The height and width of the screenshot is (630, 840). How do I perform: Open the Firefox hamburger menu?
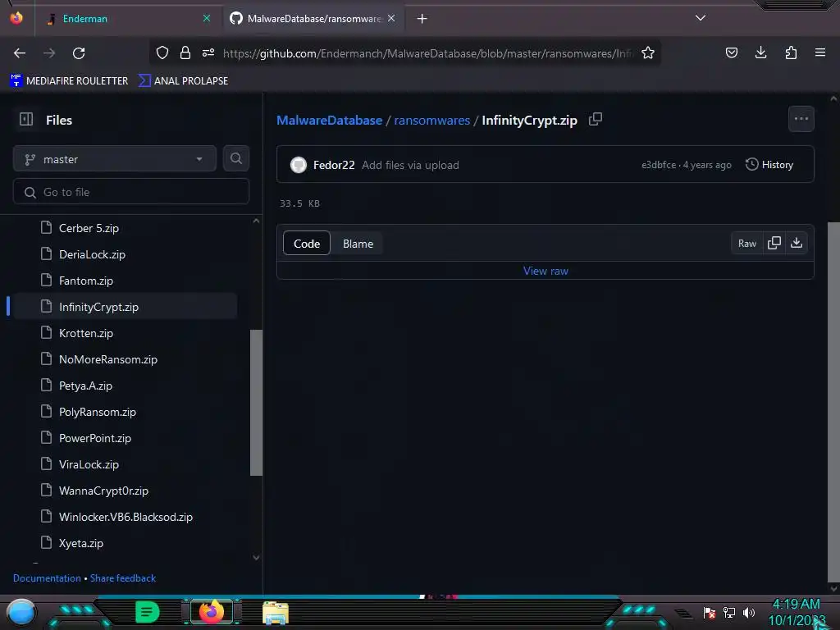tap(819, 52)
